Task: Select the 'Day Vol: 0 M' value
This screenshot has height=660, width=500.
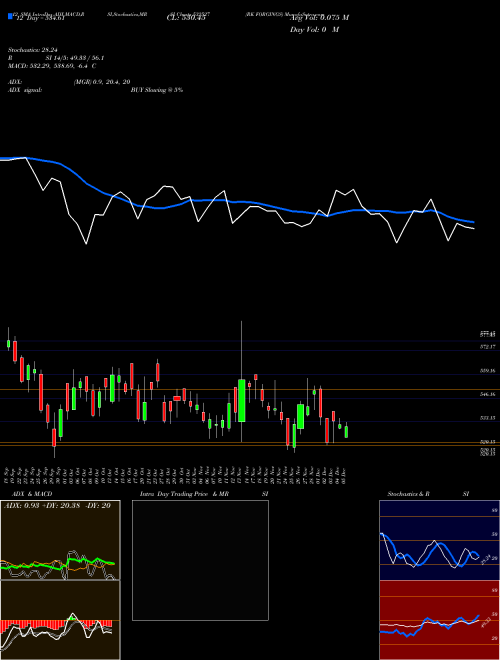Action: pos(314,29)
